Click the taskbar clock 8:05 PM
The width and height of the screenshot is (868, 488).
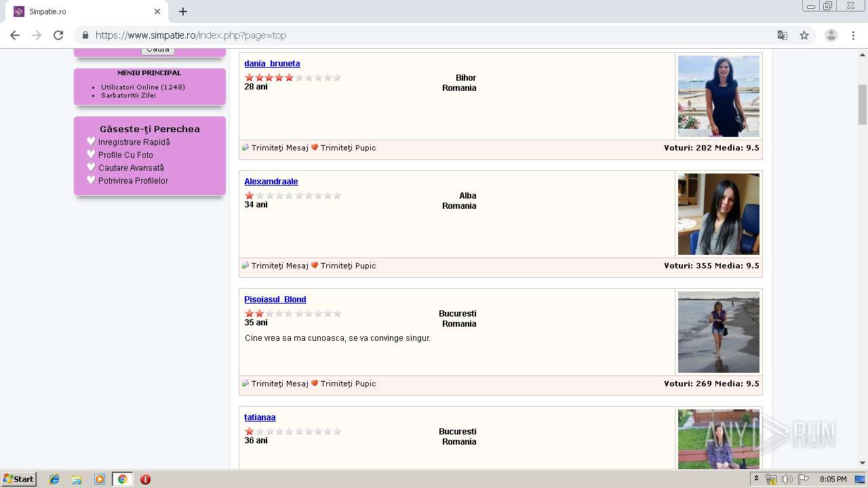(833, 479)
